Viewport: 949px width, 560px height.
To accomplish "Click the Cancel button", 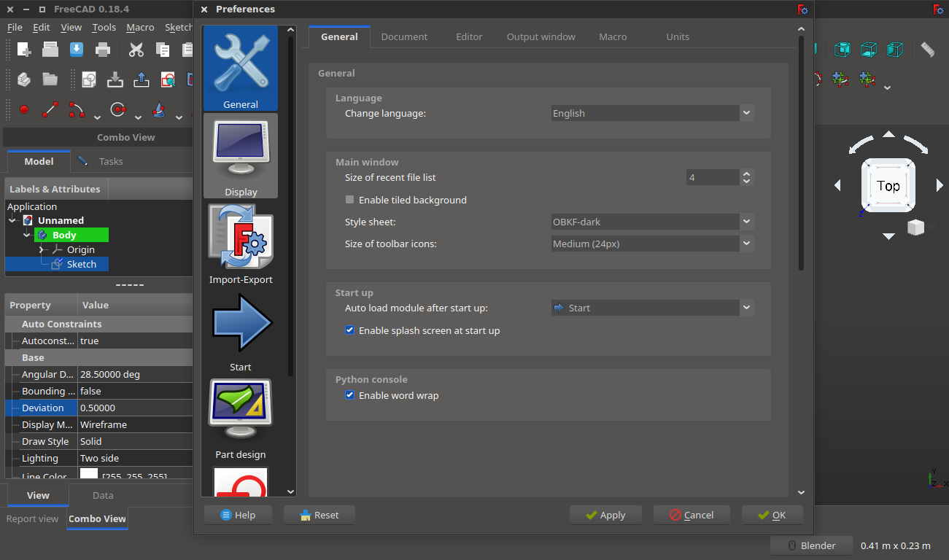I will pos(692,515).
